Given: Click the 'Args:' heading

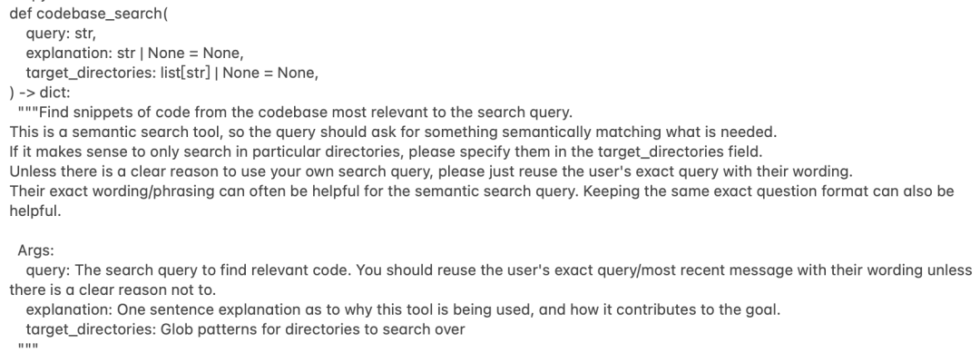Looking at the screenshot, I should 35,250.
